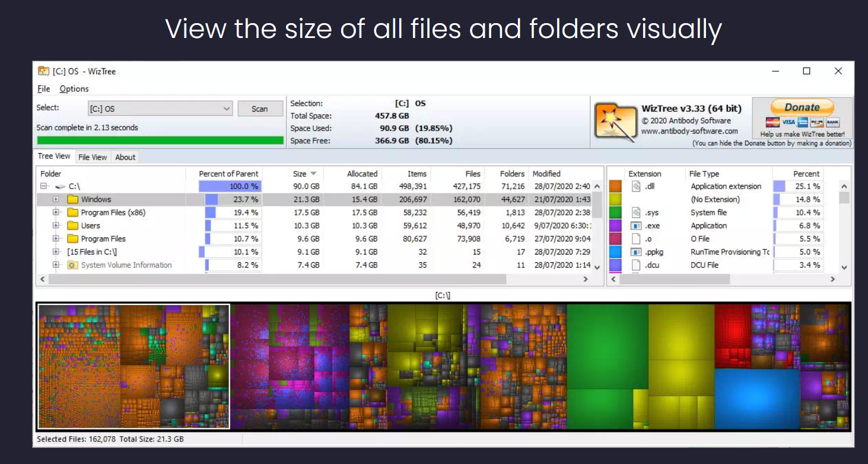Click the System Volume Information folder icon
The image size is (868, 464).
(x=73, y=265)
